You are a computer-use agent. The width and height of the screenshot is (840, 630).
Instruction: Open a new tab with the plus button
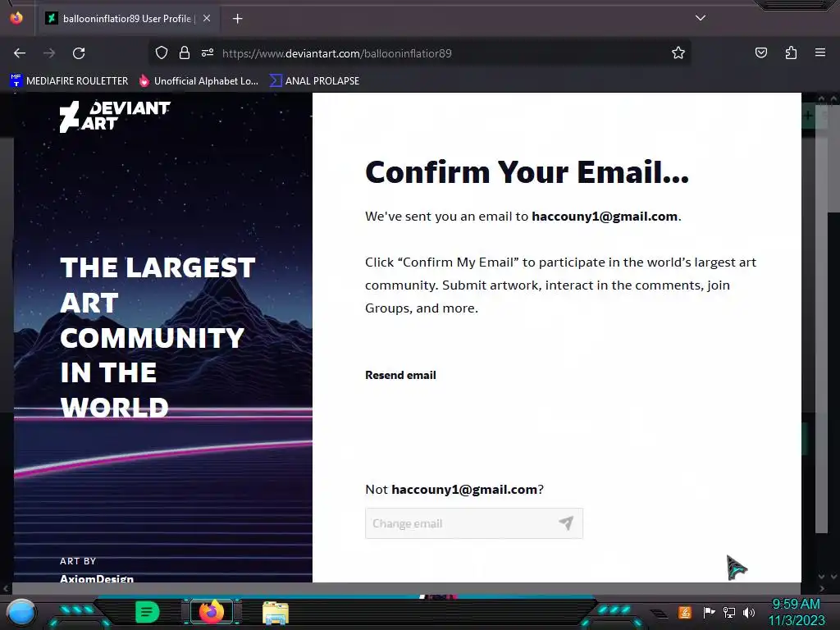[237, 19]
